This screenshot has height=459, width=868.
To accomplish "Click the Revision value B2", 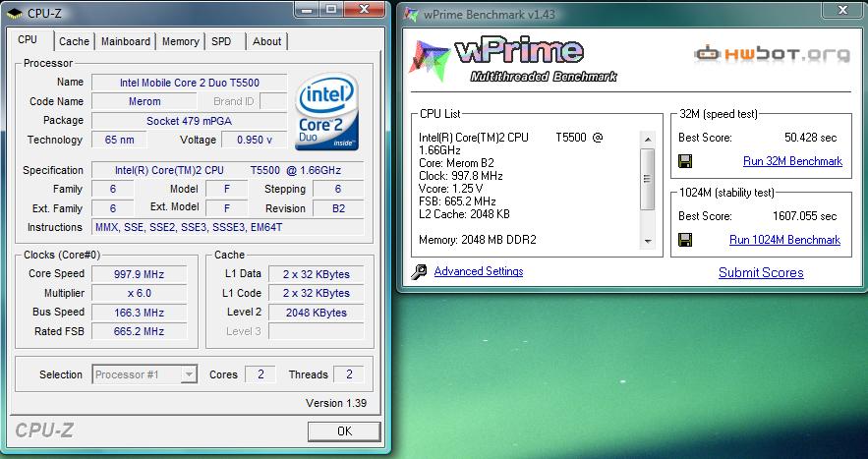I will coord(338,208).
